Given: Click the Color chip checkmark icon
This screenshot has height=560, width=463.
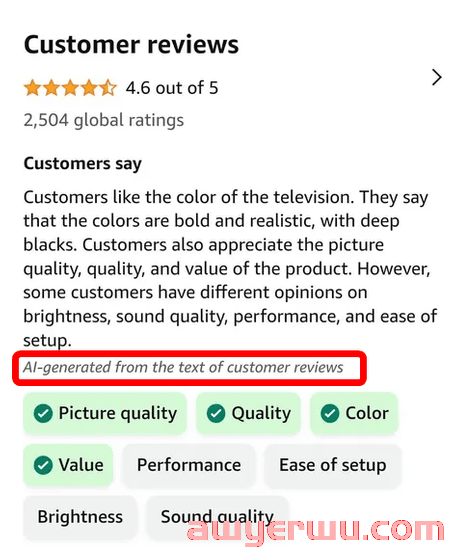Looking at the screenshot, I should 330,414.
